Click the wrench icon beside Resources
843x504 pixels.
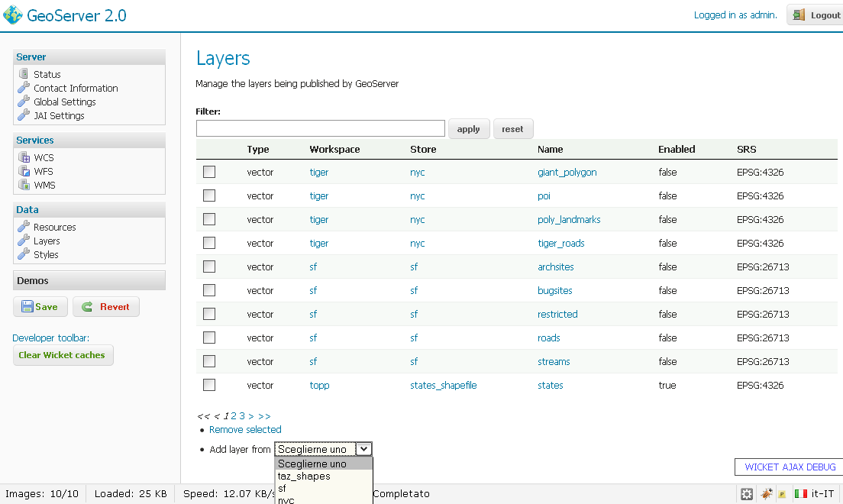24,227
